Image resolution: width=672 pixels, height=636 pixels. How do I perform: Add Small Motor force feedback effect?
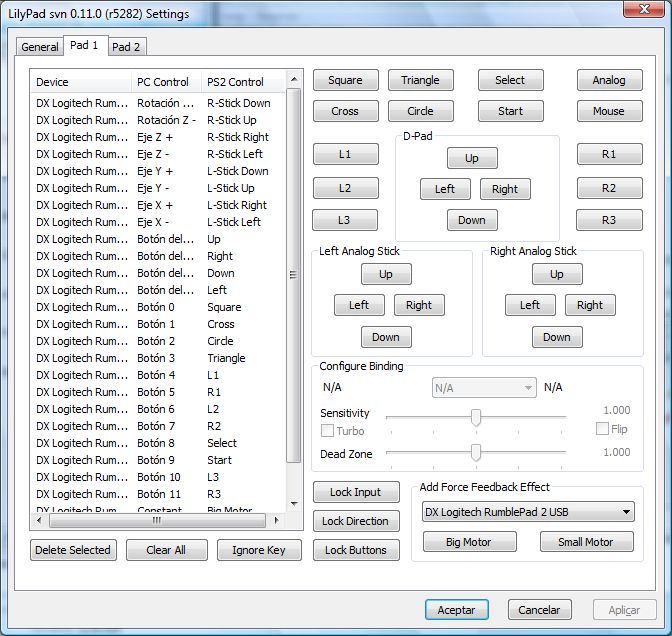[587, 542]
